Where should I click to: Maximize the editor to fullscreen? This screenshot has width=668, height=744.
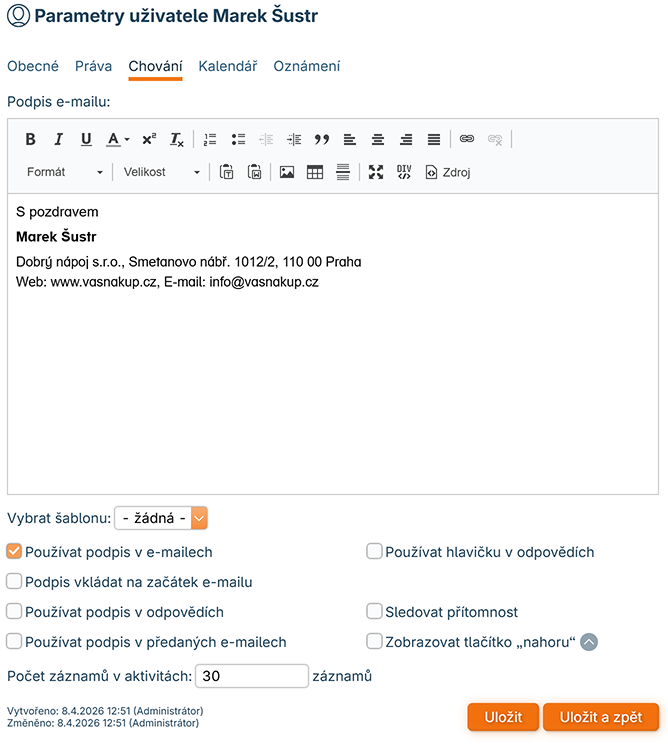376,172
